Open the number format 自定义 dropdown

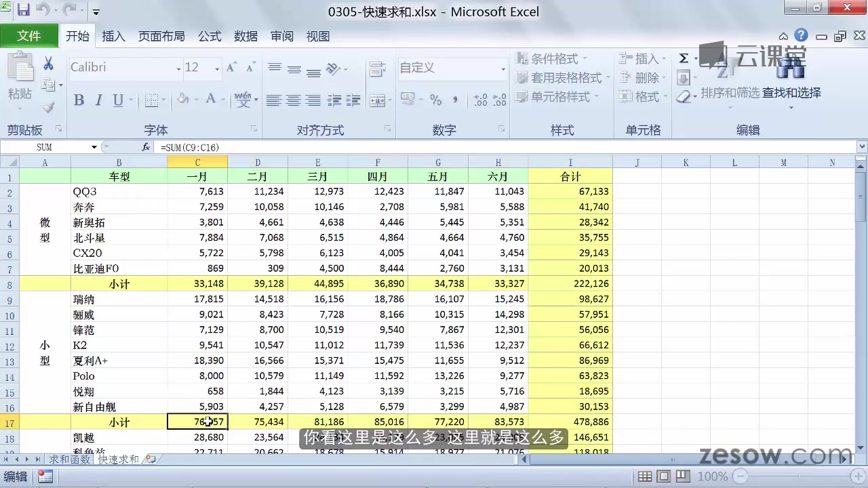click(503, 68)
